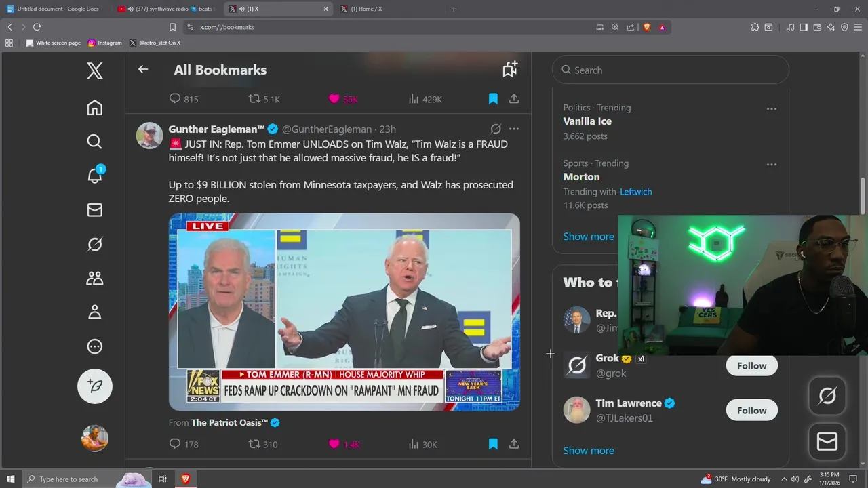Unlike the upper post with 35K likes

(x=343, y=99)
